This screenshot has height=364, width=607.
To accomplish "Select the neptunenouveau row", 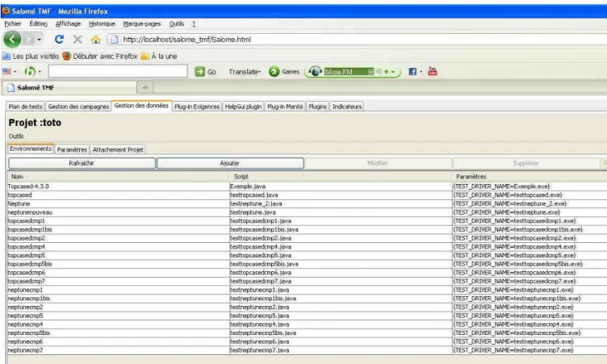I will [x=308, y=212].
